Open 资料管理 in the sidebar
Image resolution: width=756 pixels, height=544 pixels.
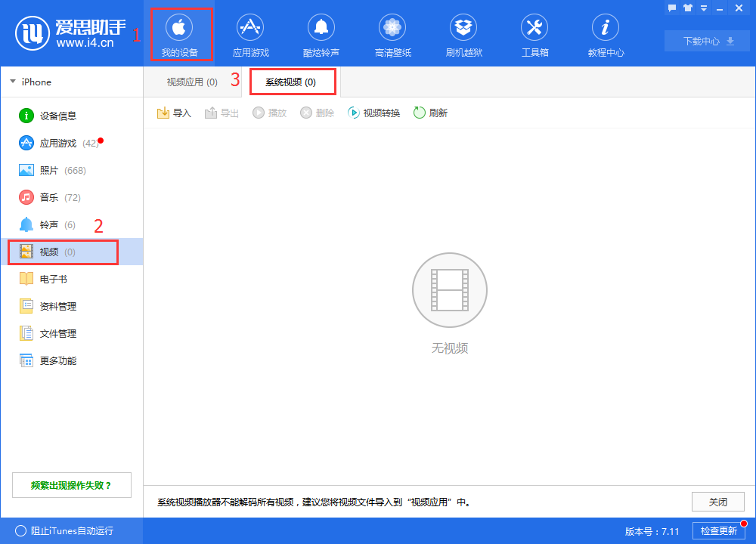point(71,306)
